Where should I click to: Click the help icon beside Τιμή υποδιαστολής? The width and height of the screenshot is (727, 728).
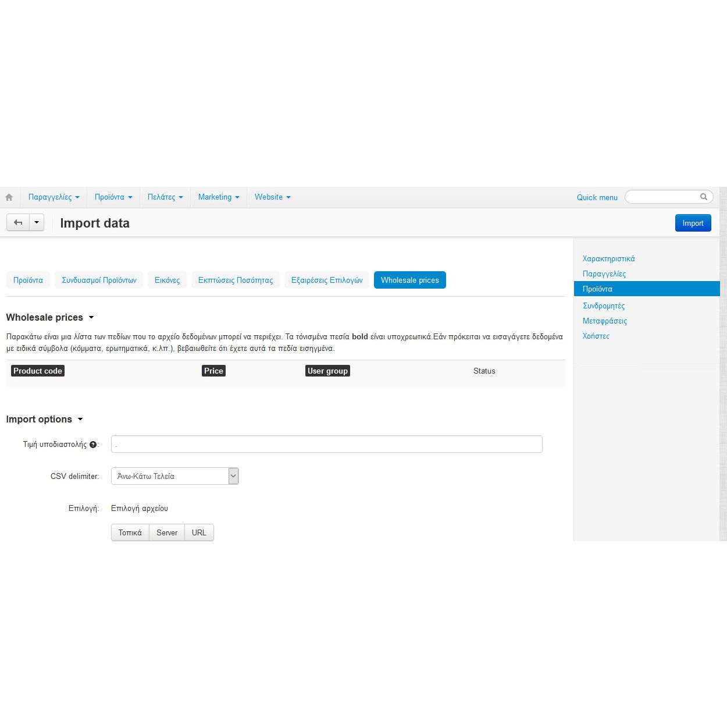point(93,445)
